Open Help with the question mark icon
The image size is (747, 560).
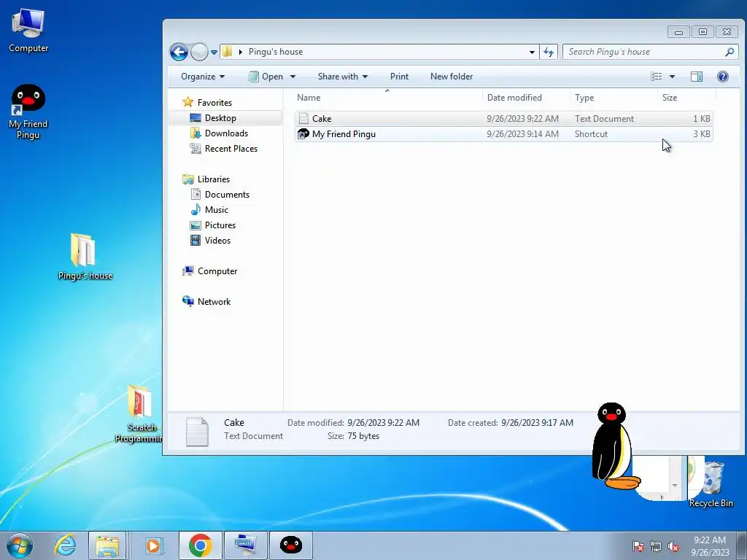coord(723,77)
